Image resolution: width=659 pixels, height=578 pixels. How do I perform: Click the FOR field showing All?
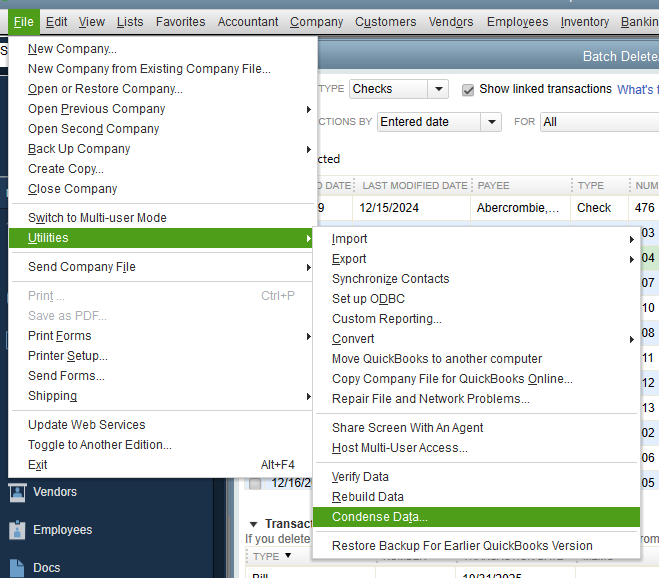tap(600, 122)
